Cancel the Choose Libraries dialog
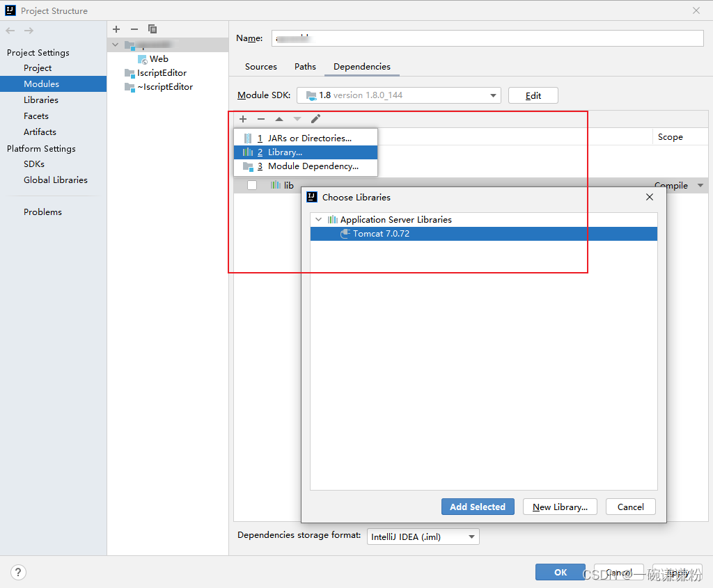Image resolution: width=713 pixels, height=588 pixels. [630, 507]
